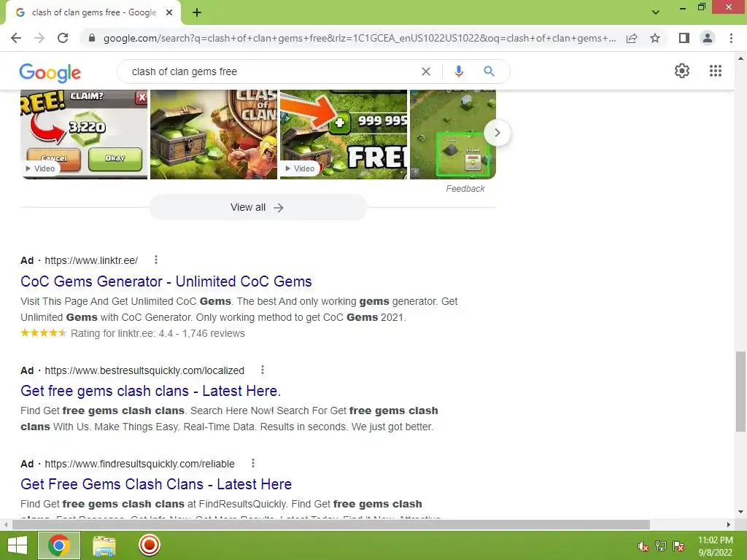Open the gem chest barbarian image

[214, 134]
